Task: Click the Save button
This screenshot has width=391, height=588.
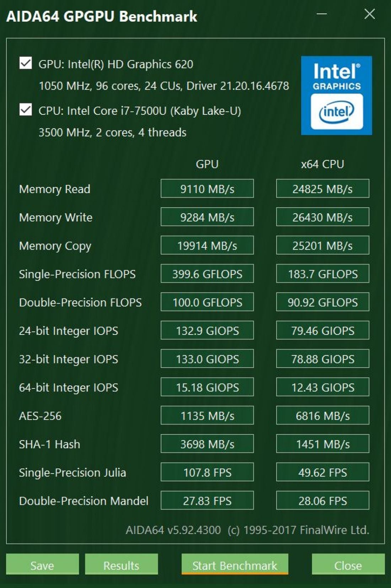Action: point(42,565)
